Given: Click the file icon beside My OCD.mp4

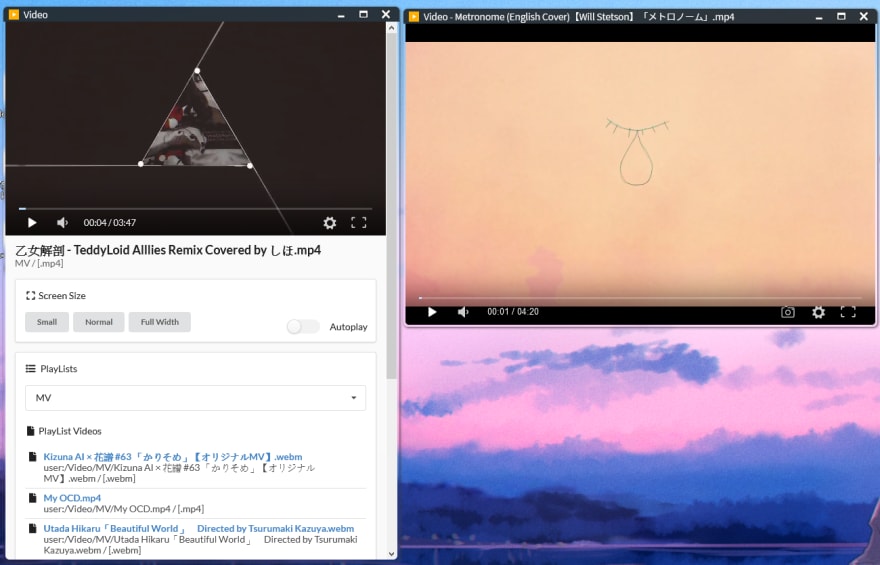Looking at the screenshot, I should 33,498.
